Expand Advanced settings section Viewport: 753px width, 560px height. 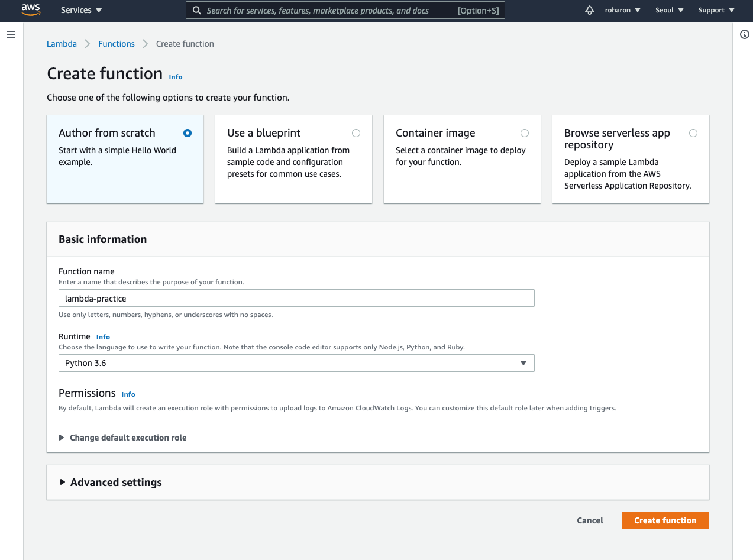[110, 483]
